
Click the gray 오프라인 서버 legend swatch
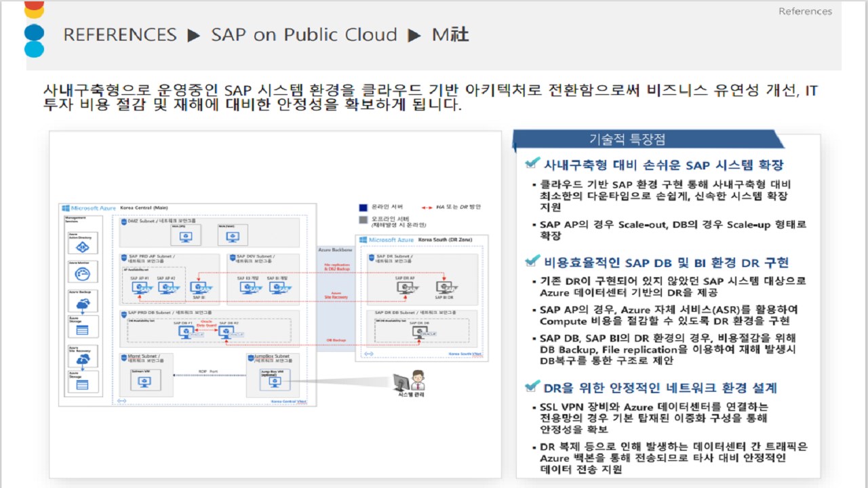click(x=363, y=220)
